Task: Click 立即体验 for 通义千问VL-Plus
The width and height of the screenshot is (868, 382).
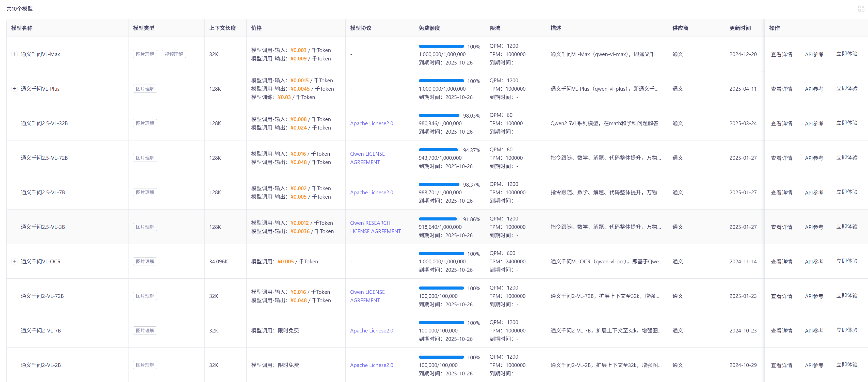Action: tap(846, 88)
